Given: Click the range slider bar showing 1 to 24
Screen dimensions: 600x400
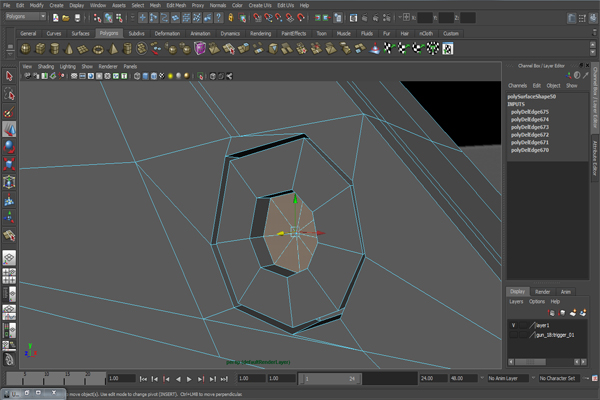Looking at the screenshot, I should click(329, 379).
